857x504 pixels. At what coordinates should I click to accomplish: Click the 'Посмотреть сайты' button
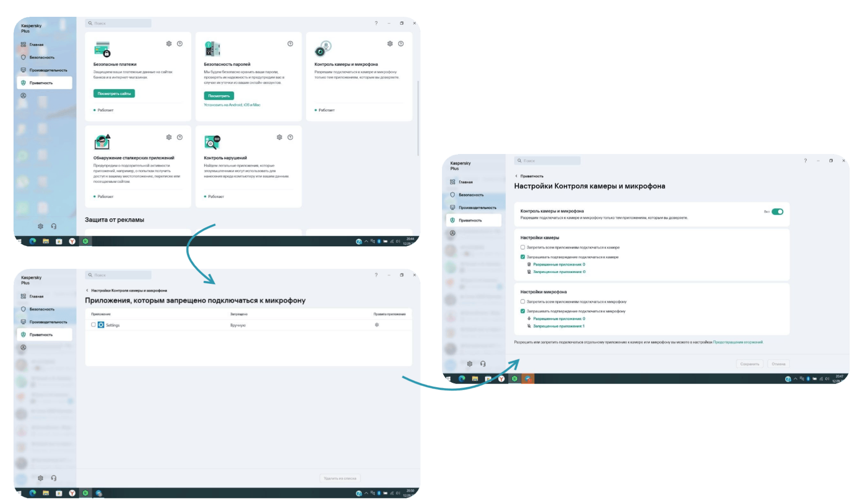click(x=114, y=93)
